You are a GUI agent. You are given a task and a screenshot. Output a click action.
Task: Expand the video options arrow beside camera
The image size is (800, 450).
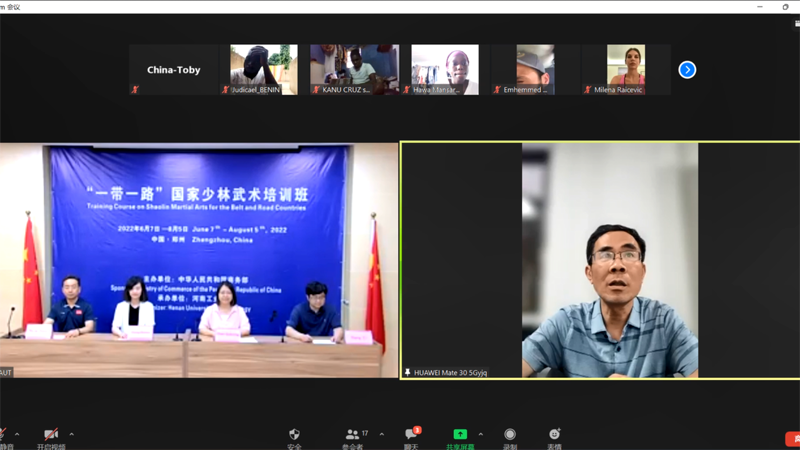pos(71,435)
